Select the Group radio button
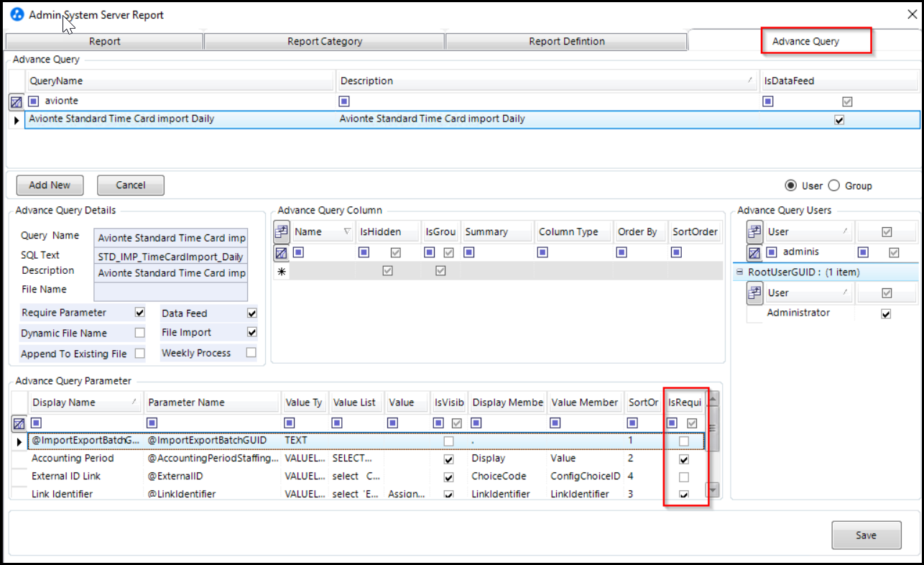This screenshot has width=924, height=565. pyautogui.click(x=834, y=185)
